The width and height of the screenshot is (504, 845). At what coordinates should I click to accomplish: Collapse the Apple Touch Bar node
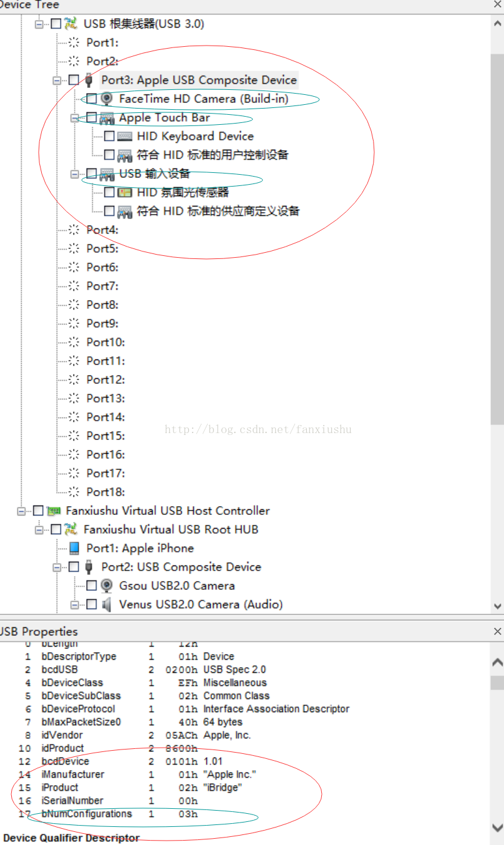point(75,117)
